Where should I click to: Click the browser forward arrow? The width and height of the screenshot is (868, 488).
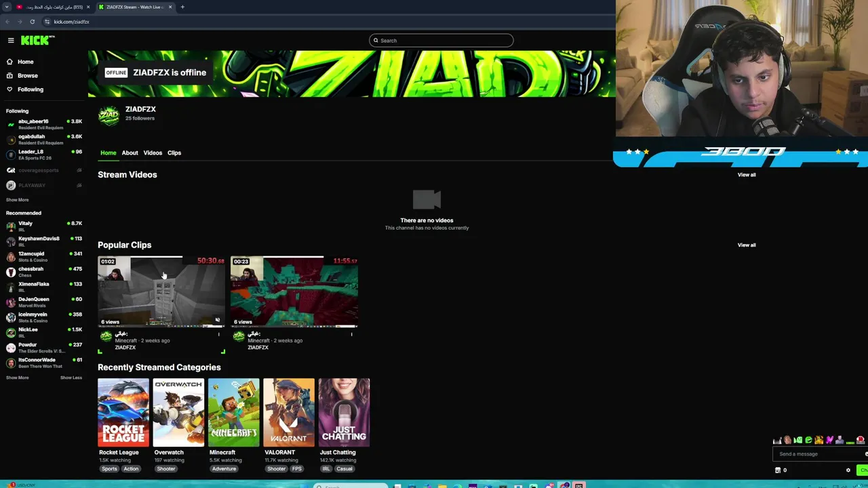tap(20, 22)
